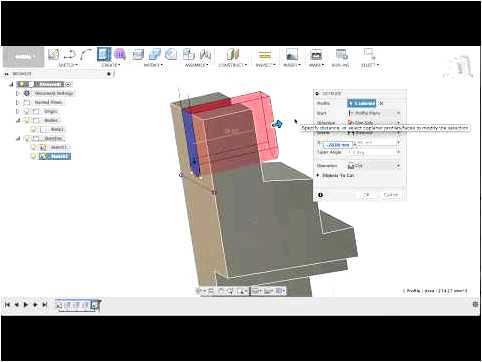The width and height of the screenshot is (482, 362).
Task: Click the Taper Angle input field
Action: [374, 152]
